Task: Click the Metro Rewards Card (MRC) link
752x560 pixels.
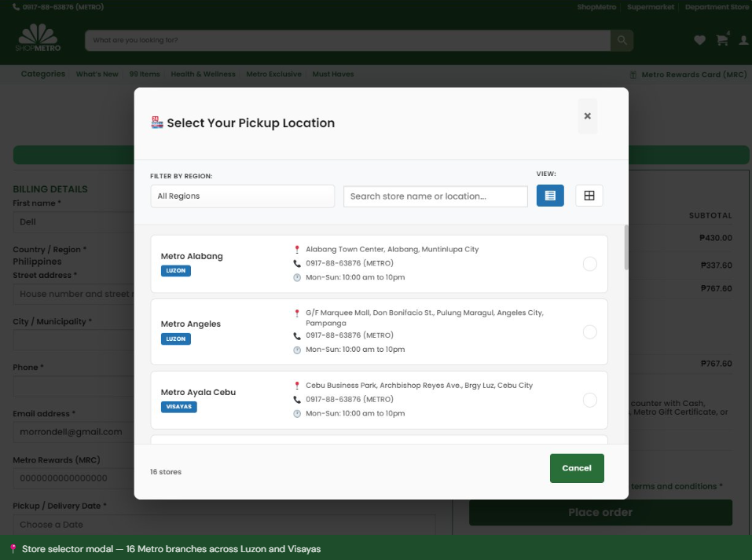Action: pos(694,75)
